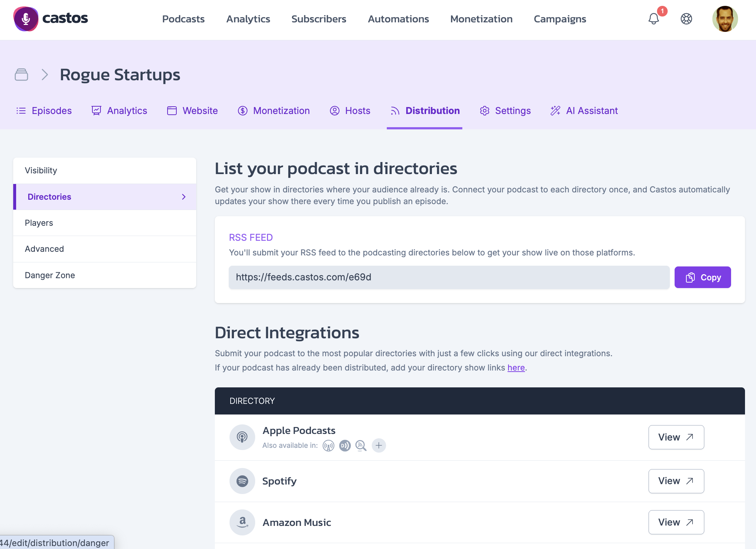Image resolution: width=756 pixels, height=549 pixels.
Task: Click the 'Amazon Music' name text
Action: coord(297,522)
